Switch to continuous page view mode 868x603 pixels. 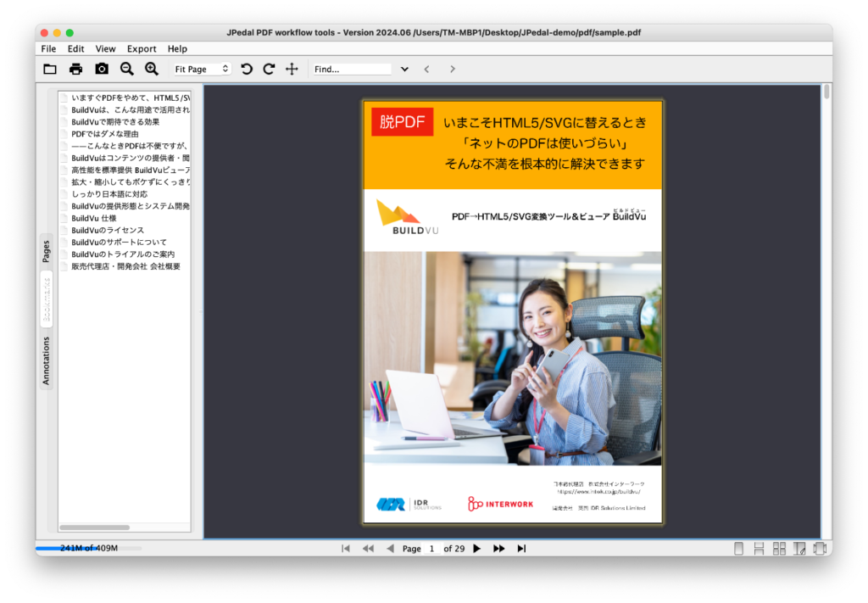(x=759, y=549)
